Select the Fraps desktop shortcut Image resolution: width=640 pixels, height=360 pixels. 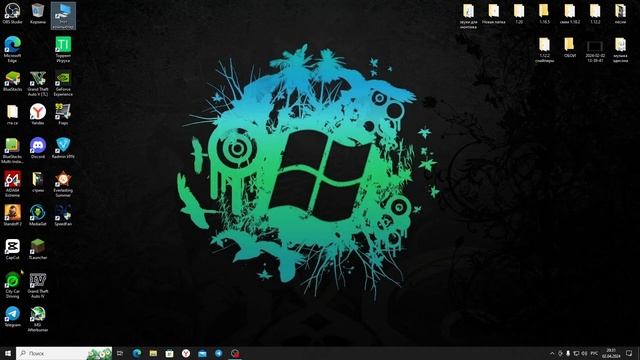[63, 114]
